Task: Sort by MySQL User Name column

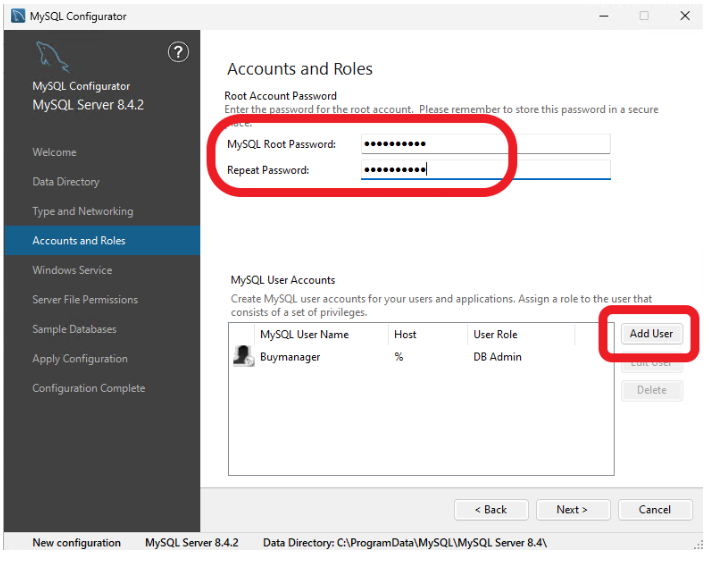Action: click(304, 334)
